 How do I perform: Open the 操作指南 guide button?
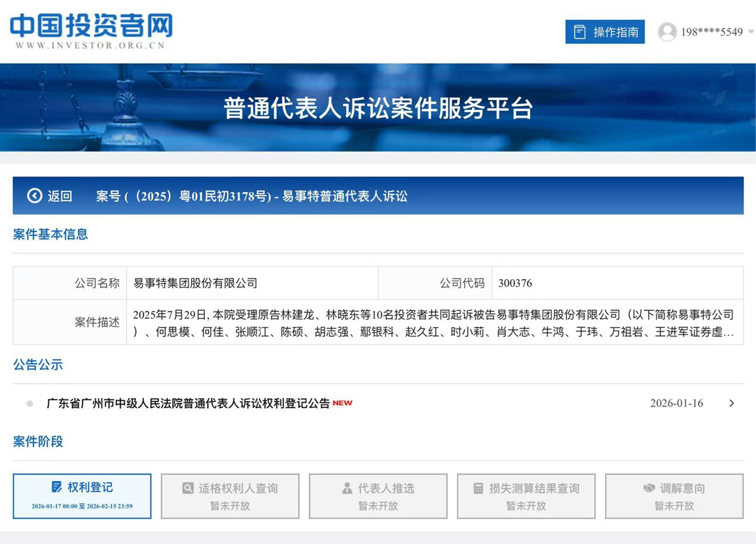click(604, 32)
